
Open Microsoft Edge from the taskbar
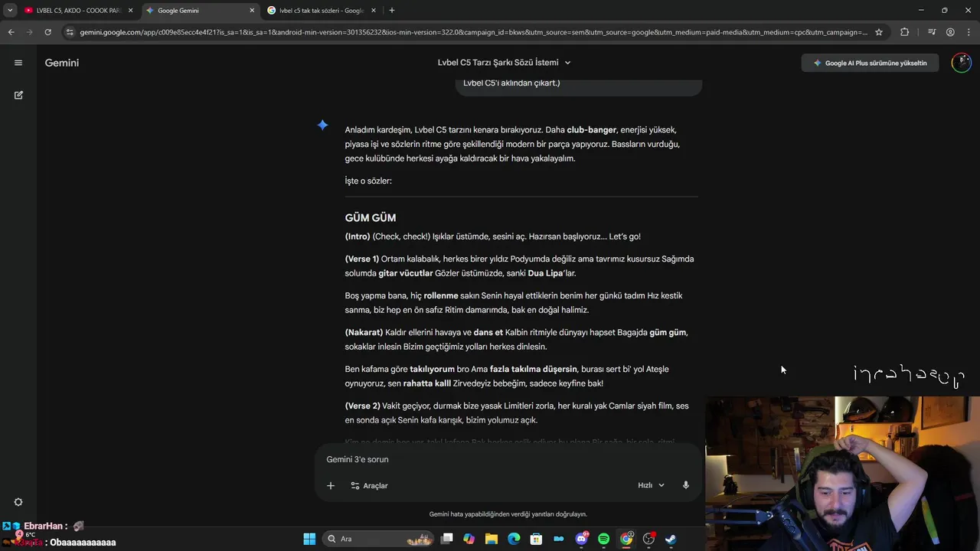click(514, 539)
